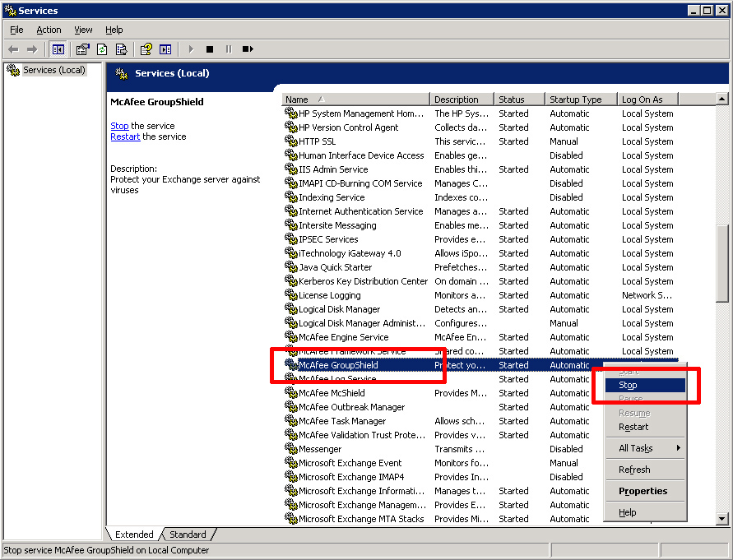733x560 pixels.
Task: Select McAfee Outbreak Manager service
Action: point(352,407)
